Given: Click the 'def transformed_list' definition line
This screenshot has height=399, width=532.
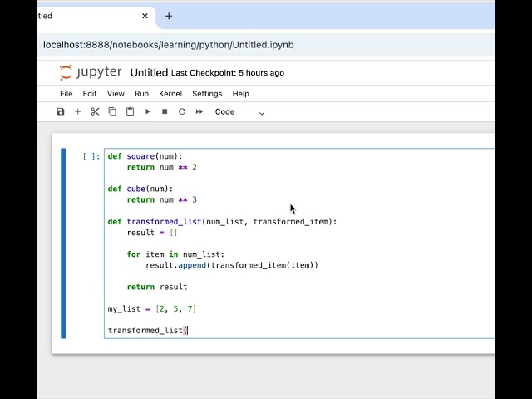Looking at the screenshot, I should click(222, 222).
